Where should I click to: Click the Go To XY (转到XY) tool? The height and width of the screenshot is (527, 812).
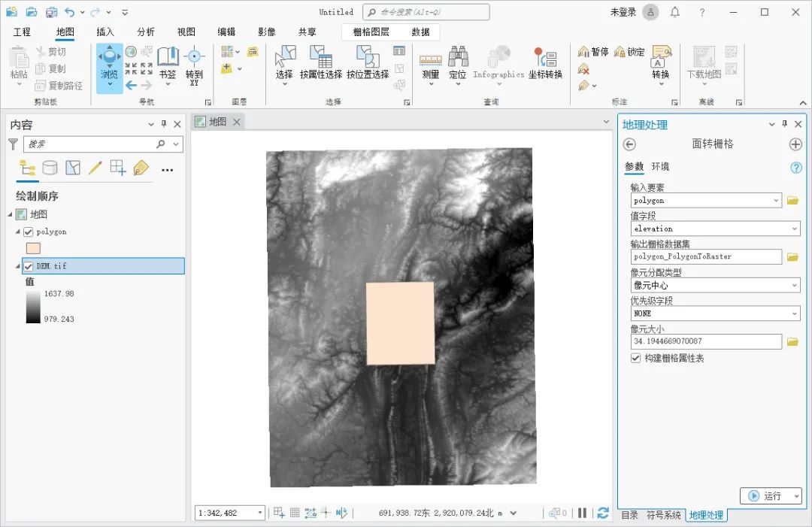click(x=194, y=65)
